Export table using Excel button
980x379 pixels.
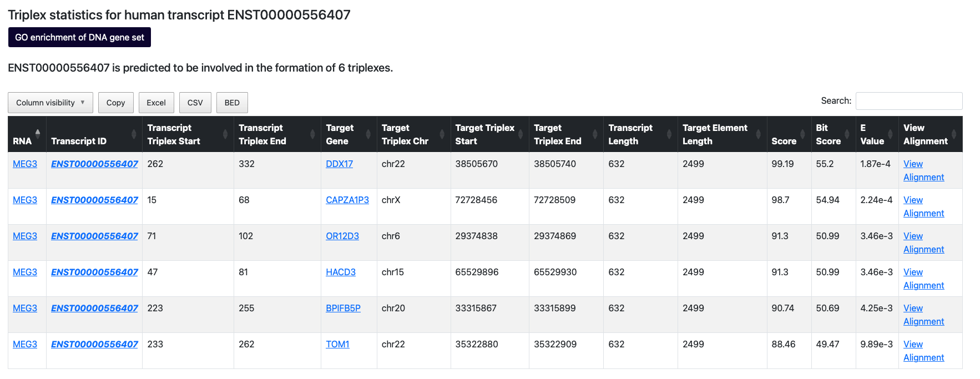click(x=156, y=103)
